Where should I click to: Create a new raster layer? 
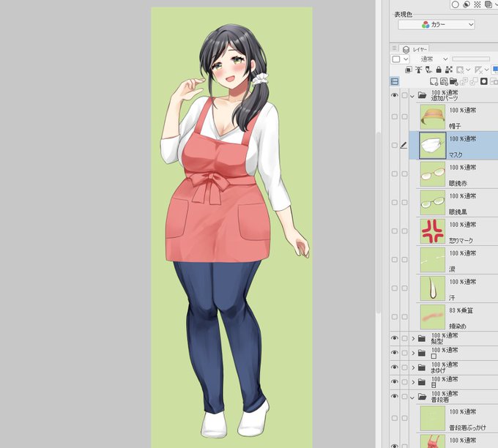(434, 81)
